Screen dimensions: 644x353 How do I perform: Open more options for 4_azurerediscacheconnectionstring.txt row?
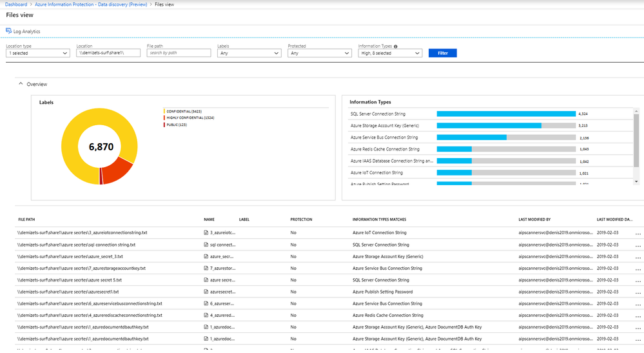point(638,316)
